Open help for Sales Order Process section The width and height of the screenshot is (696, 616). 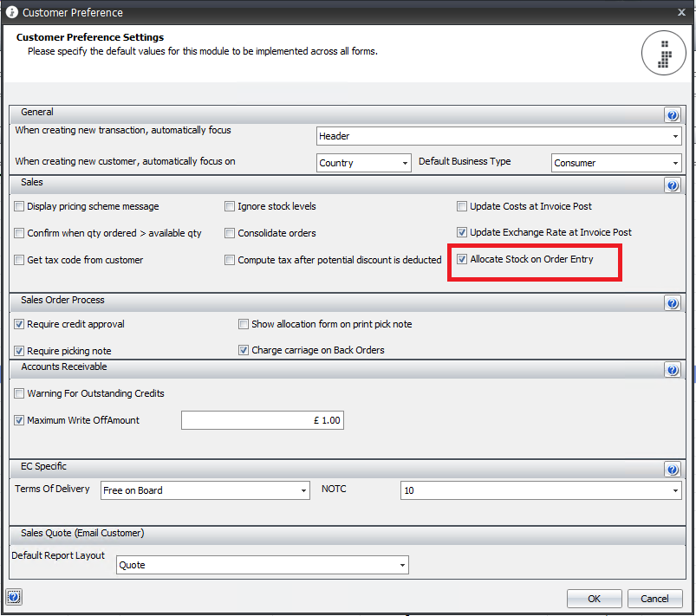coord(673,303)
